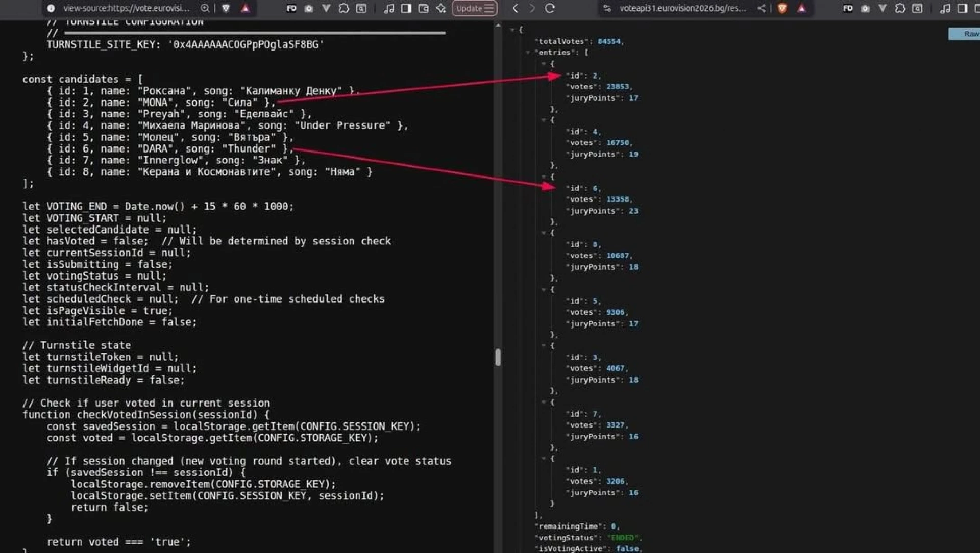
Task: Click the view-source URL address field
Action: (127, 8)
